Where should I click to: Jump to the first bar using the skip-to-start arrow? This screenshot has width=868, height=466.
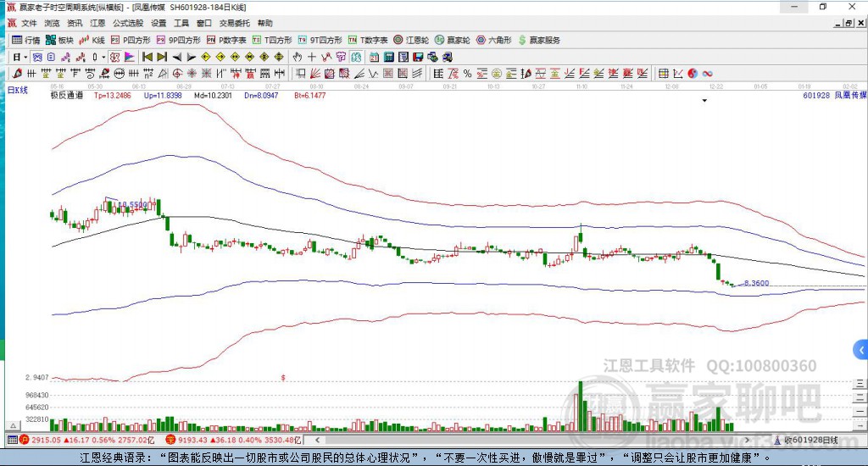click(147, 57)
